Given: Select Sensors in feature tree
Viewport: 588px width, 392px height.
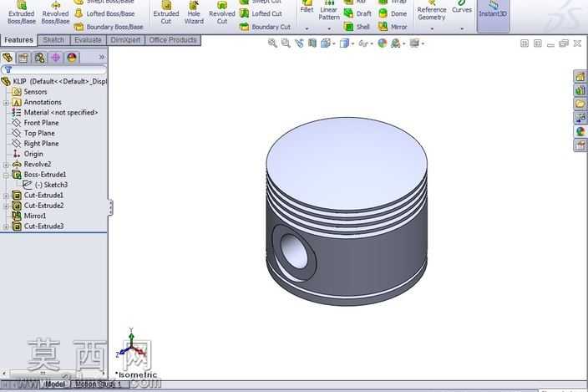Looking at the screenshot, I should [x=29, y=92].
